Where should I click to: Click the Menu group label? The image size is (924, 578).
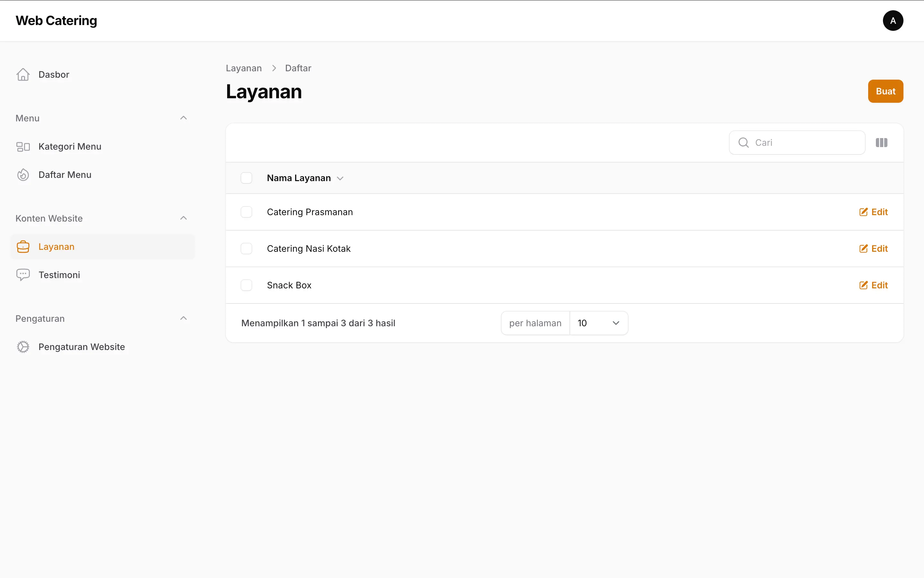(28, 118)
